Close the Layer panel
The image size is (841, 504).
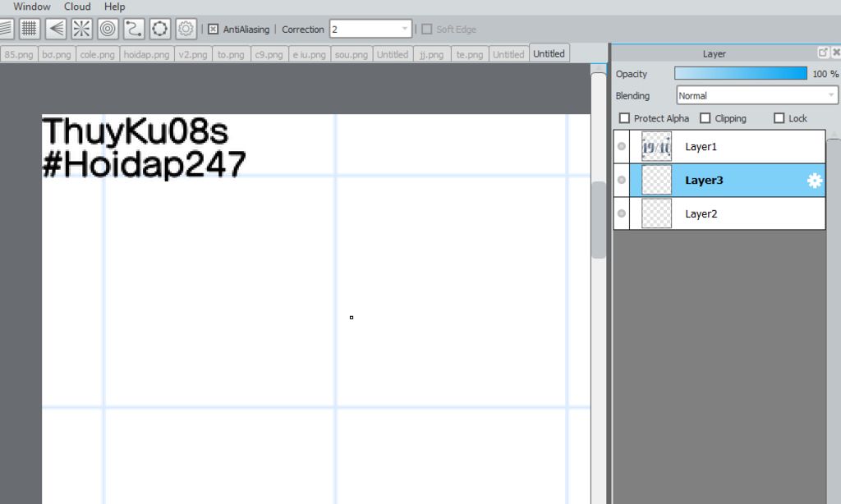point(835,52)
